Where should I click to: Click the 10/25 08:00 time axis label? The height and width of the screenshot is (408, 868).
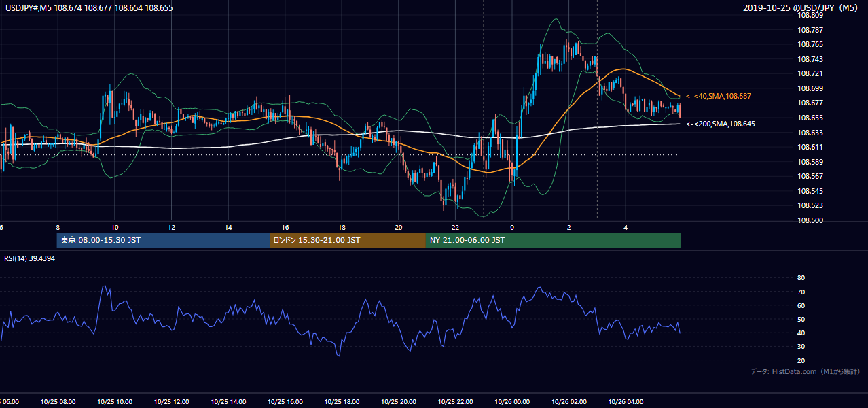click(58, 402)
